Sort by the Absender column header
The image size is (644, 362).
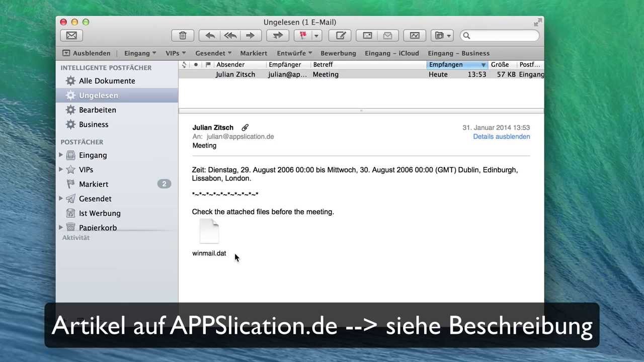tap(239, 65)
